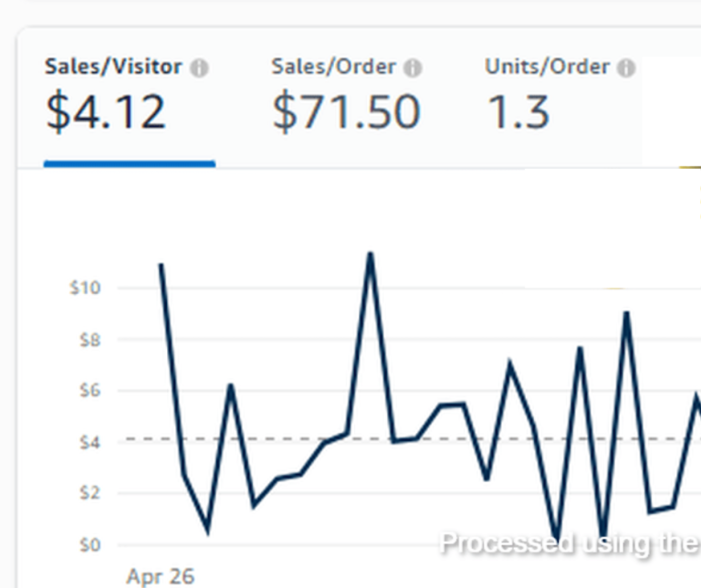Click the info icon beside Sales/Order
This screenshot has height=588, width=701.
413,68
